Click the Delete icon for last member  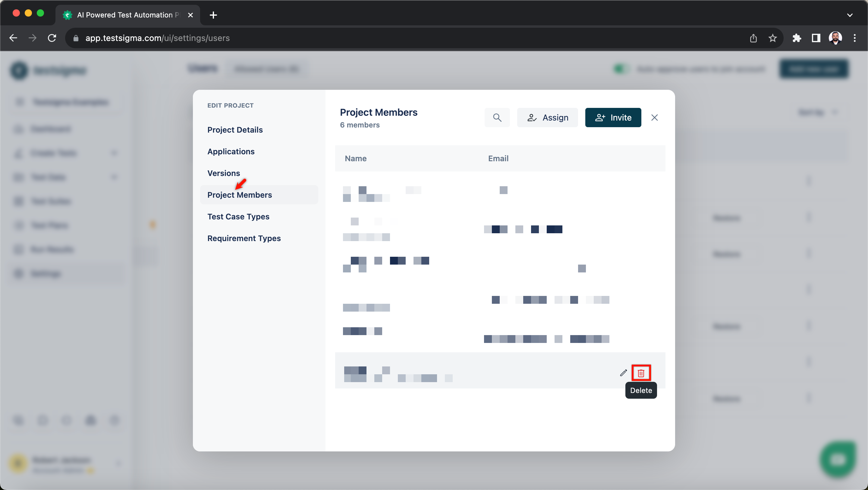(x=641, y=373)
